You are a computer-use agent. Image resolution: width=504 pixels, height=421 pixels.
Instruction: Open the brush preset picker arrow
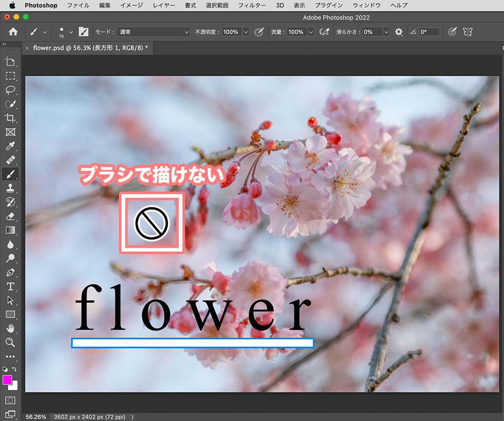[x=71, y=32]
